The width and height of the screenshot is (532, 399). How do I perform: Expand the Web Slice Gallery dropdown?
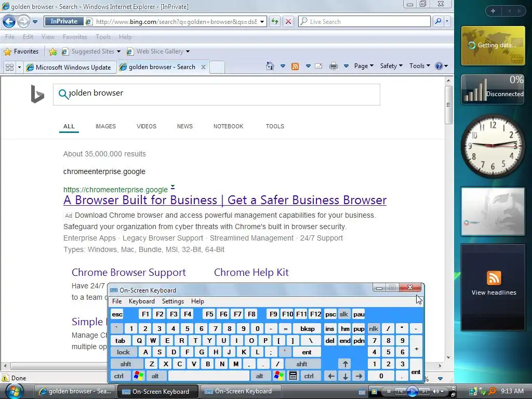(x=188, y=51)
